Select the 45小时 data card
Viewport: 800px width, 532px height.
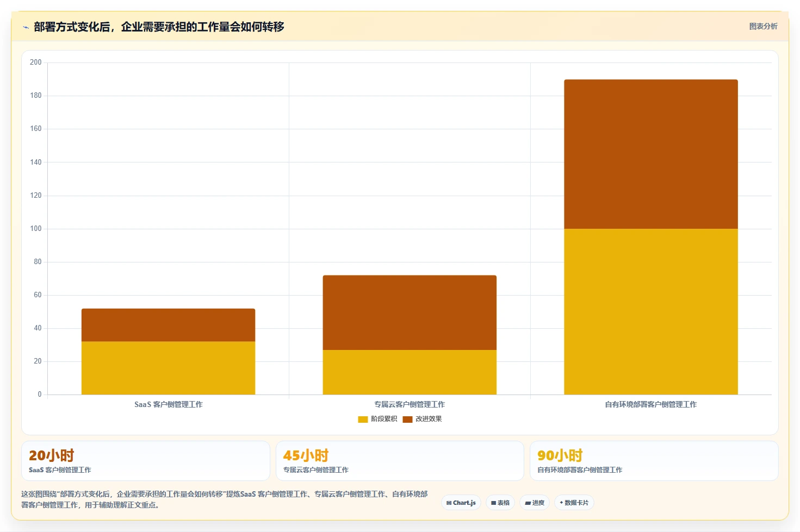tap(400, 461)
